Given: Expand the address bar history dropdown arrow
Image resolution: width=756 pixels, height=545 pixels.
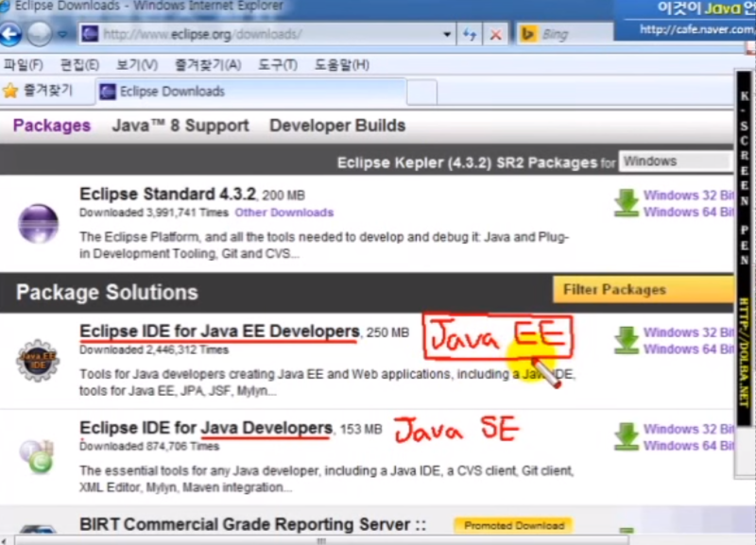Looking at the screenshot, I should tap(446, 34).
